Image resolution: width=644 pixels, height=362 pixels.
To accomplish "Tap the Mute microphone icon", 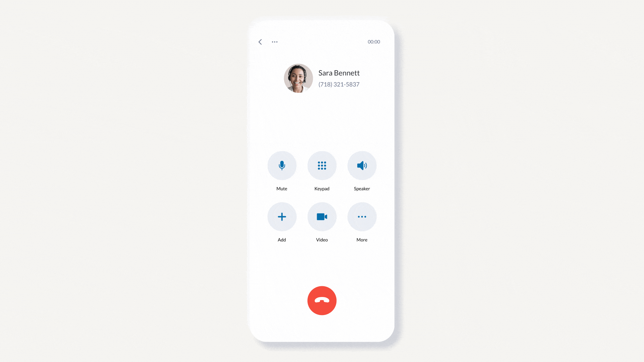I will 282,165.
